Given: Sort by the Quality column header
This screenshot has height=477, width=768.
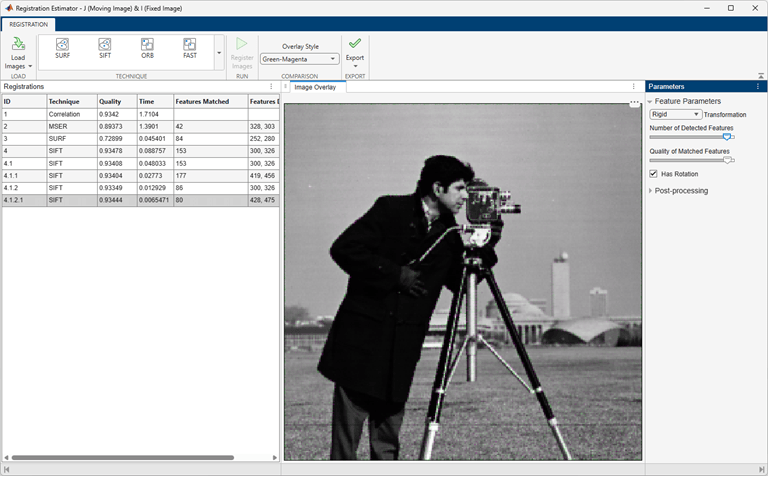Looking at the screenshot, I should pos(117,101).
